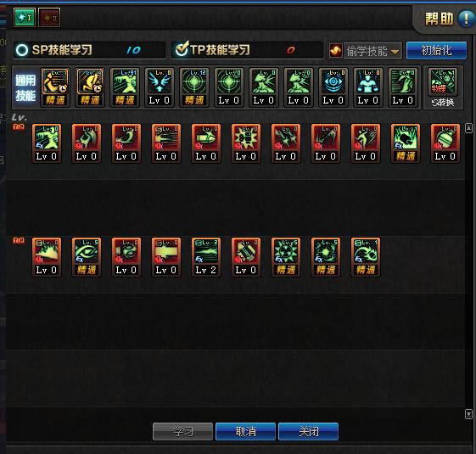Click the 初始化 reset button
This screenshot has height=454, width=476.
(x=436, y=50)
